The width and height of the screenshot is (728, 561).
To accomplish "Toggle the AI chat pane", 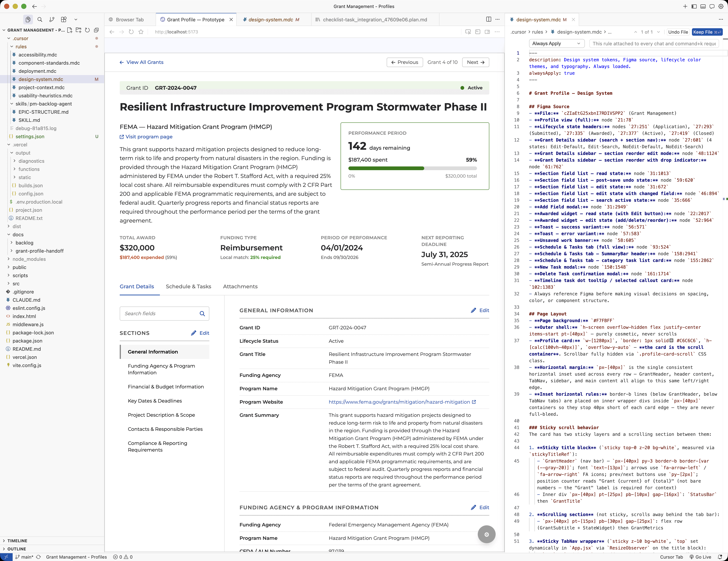I will point(712,6).
